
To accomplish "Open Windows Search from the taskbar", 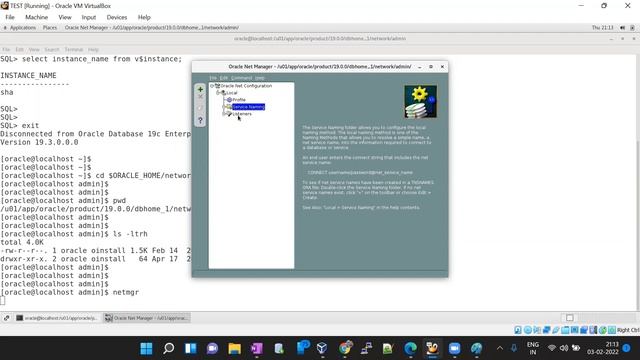I will pyautogui.click(x=168, y=348).
